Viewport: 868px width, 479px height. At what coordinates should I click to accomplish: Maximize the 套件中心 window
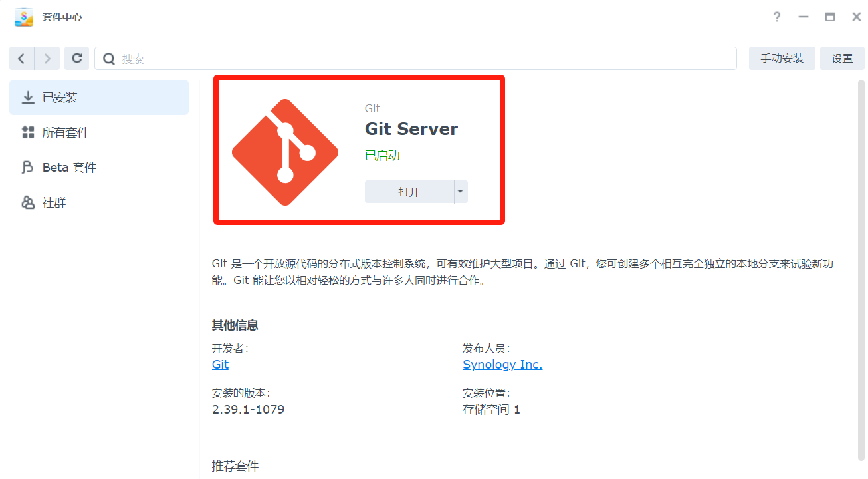[830, 17]
